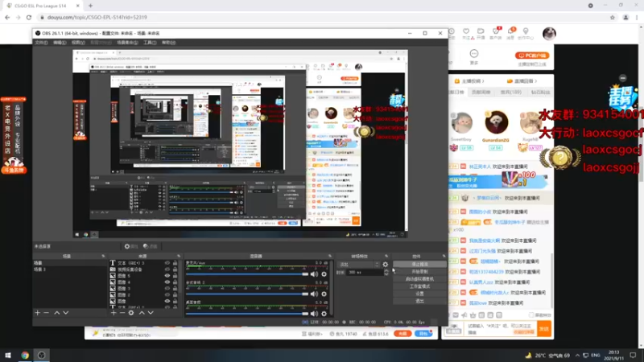Viewport: 644px width, 362px height.
Task: Click the 开始录制 start recording button
Action: click(x=419, y=272)
